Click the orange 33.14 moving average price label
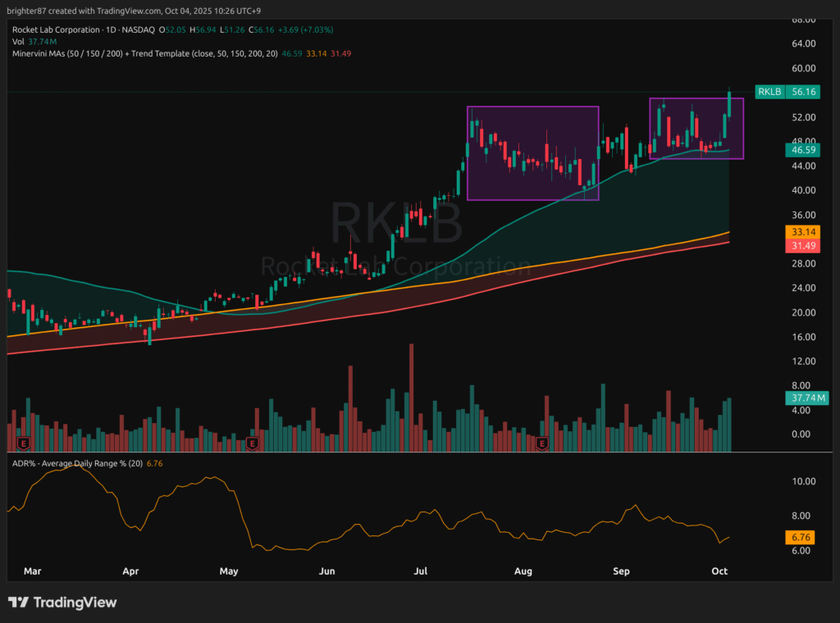 (x=800, y=232)
